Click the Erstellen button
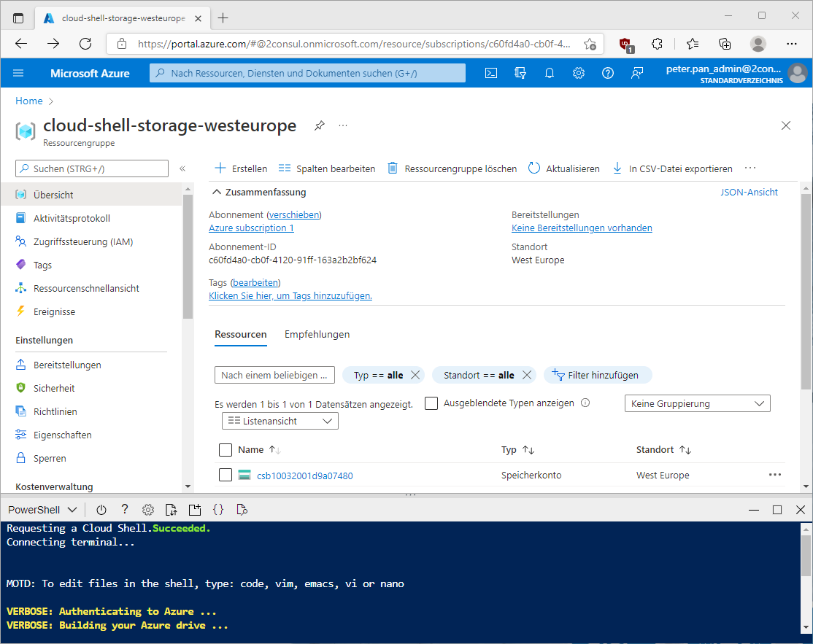813x644 pixels. (241, 168)
